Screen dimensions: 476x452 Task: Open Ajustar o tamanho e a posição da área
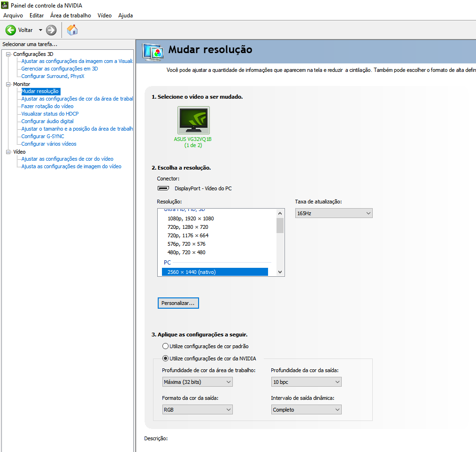click(x=77, y=129)
